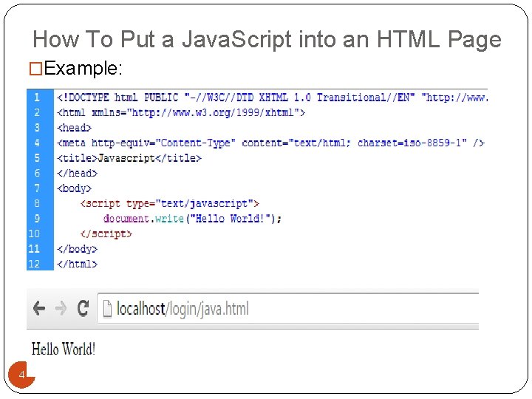Click the closing </html> tag line
Image resolution: width=532 pixels, height=399 pixels.
point(78,264)
